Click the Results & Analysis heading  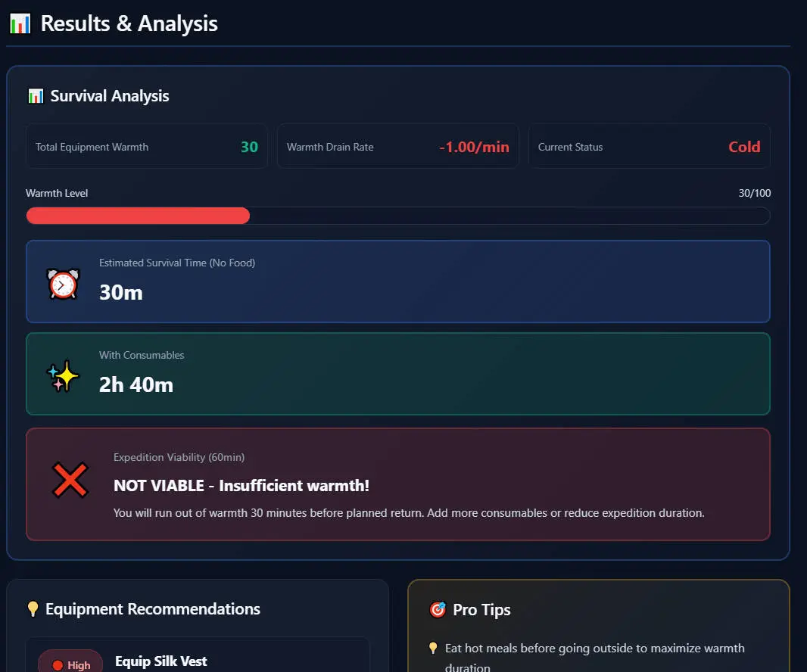[x=129, y=23]
